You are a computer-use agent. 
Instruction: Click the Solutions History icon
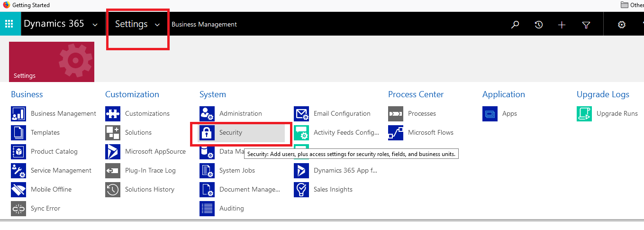[x=113, y=190]
